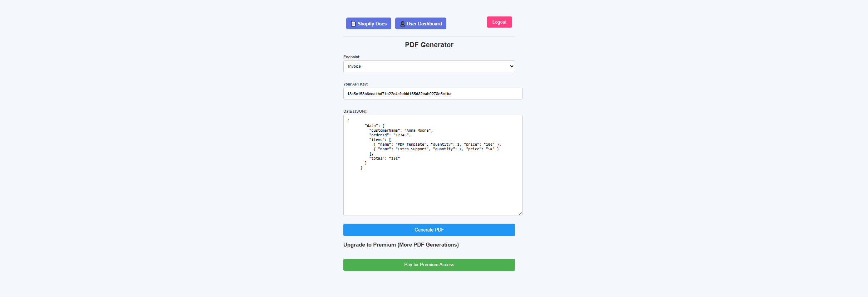Click the document icon on Shopify Docs
The width and height of the screenshot is (868, 297).
(x=353, y=24)
